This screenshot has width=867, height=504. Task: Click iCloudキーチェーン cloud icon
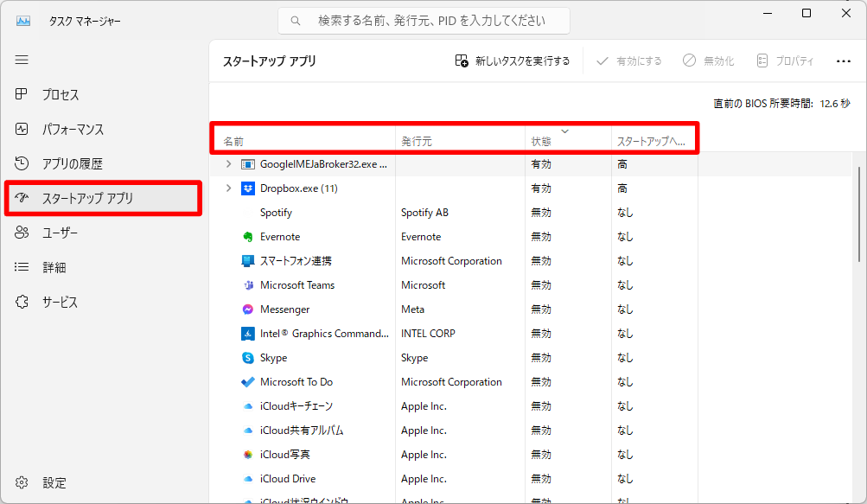(x=248, y=406)
